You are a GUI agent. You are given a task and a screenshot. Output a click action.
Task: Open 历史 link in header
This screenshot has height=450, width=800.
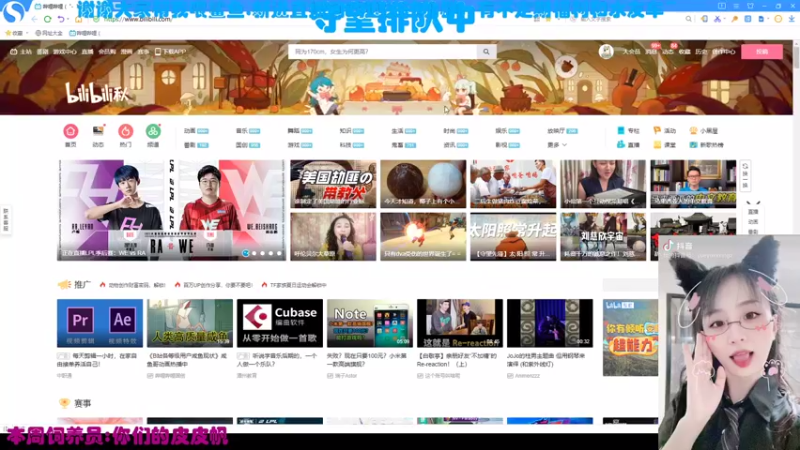701,52
